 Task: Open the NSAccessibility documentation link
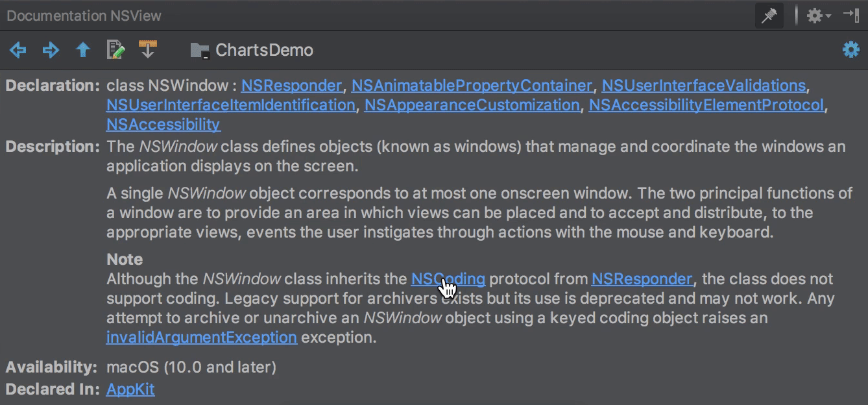tap(163, 125)
